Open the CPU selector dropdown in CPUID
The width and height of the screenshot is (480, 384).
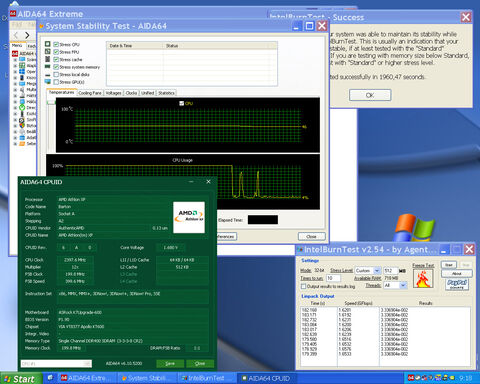click(x=56, y=364)
